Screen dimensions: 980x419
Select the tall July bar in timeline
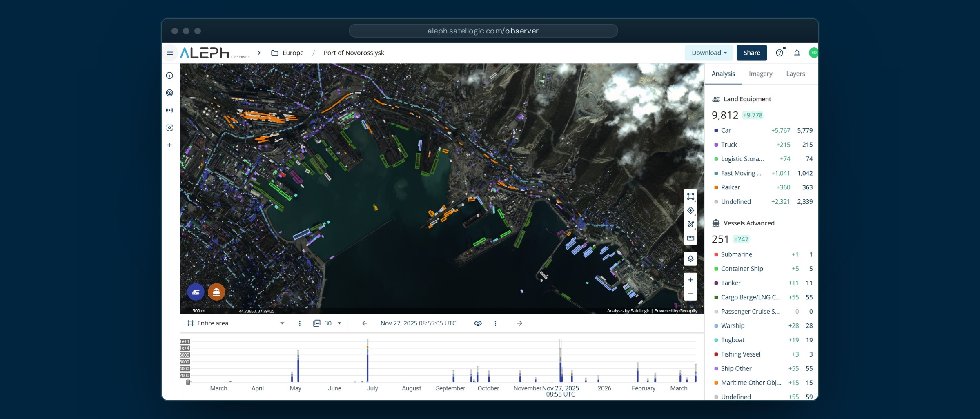pos(367,361)
